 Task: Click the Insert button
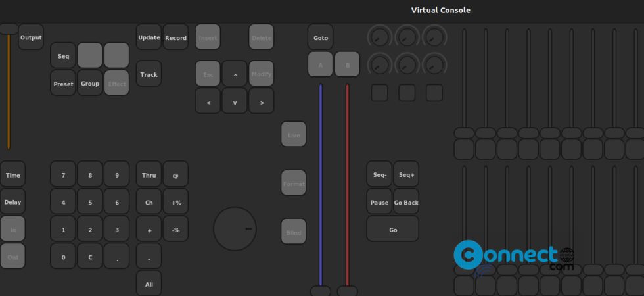click(208, 37)
